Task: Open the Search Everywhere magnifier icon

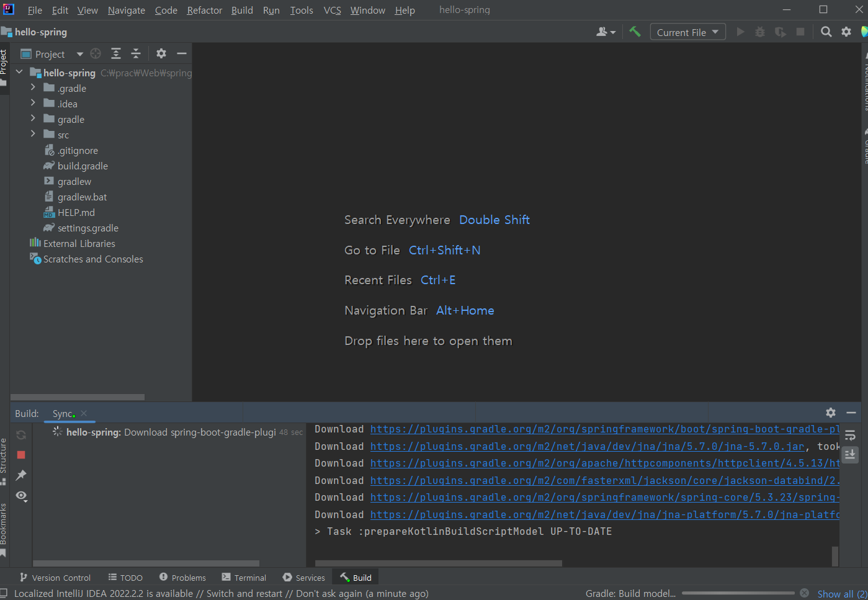Action: pos(826,32)
